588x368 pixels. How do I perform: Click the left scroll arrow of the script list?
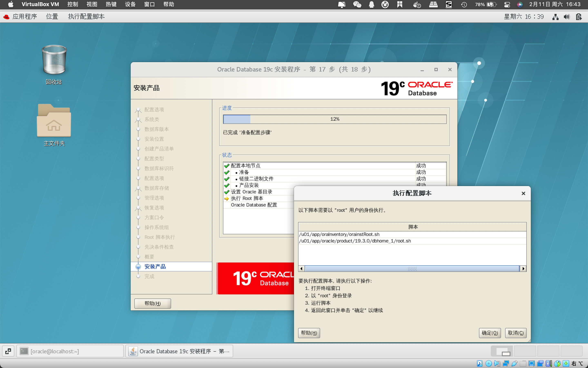tap(301, 268)
